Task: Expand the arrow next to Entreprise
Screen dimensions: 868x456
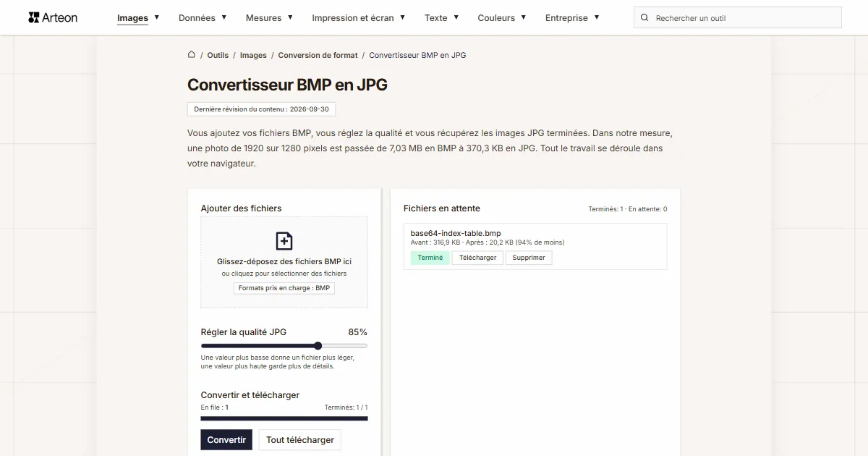Action: click(x=596, y=17)
